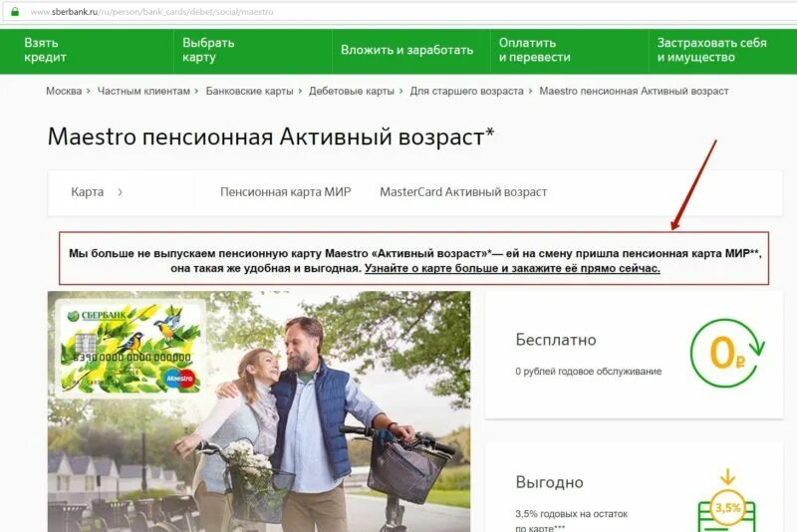The image size is (797, 532).
Task: Open the Вложить и заработать menu
Action: [406, 50]
